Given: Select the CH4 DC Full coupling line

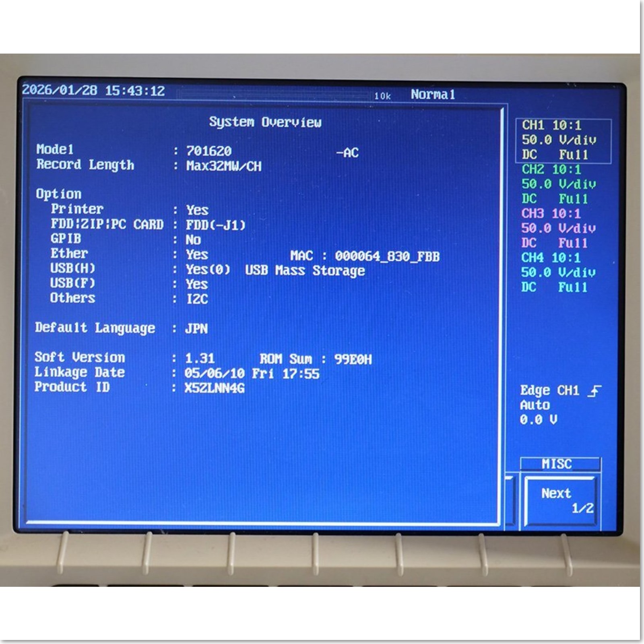Looking at the screenshot, I should (x=554, y=287).
